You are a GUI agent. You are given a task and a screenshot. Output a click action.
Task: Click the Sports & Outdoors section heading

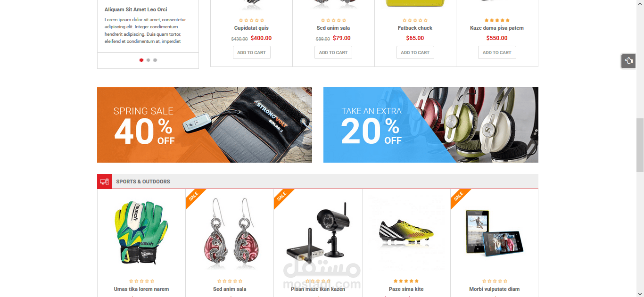tap(143, 181)
